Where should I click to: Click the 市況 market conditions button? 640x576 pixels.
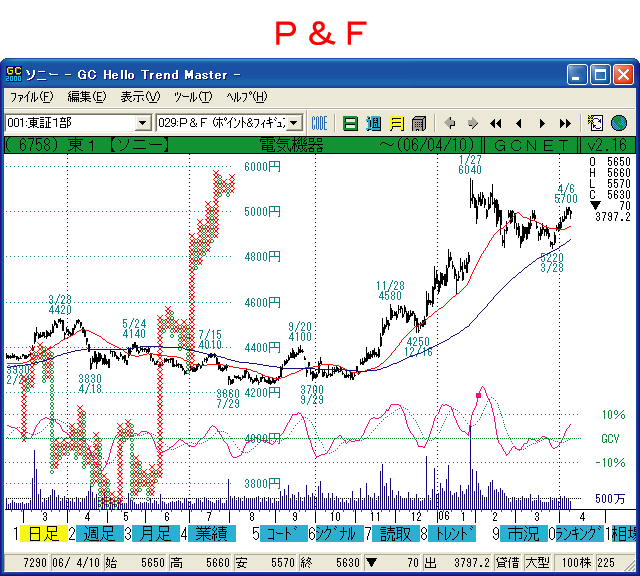coord(524,533)
